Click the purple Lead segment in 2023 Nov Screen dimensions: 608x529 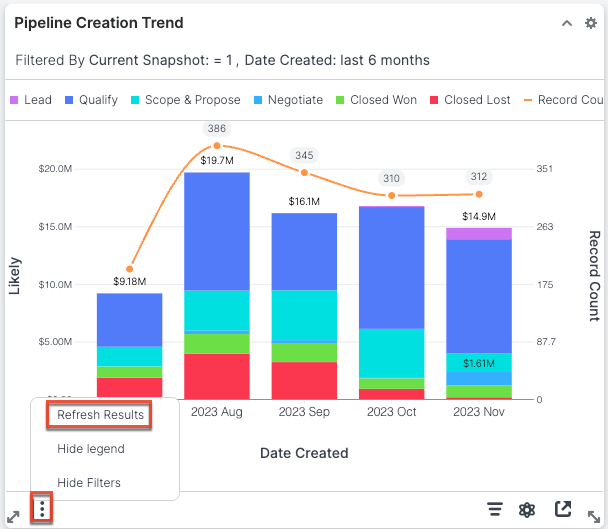coord(478,234)
